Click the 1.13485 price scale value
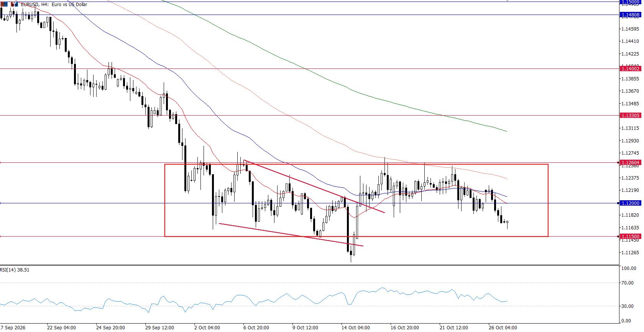Screen dimensions: 644x332 [x=630, y=104]
